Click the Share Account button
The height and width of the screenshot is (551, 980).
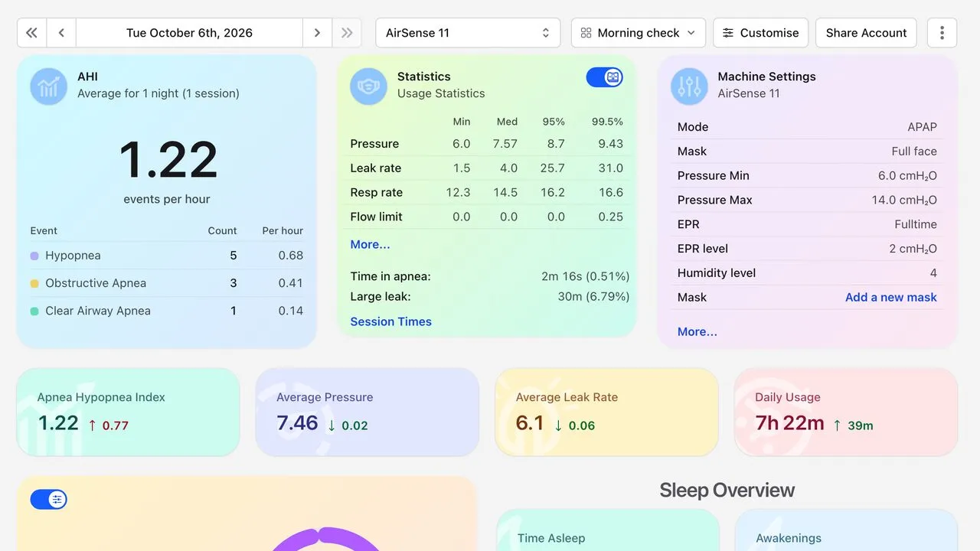coord(866,33)
